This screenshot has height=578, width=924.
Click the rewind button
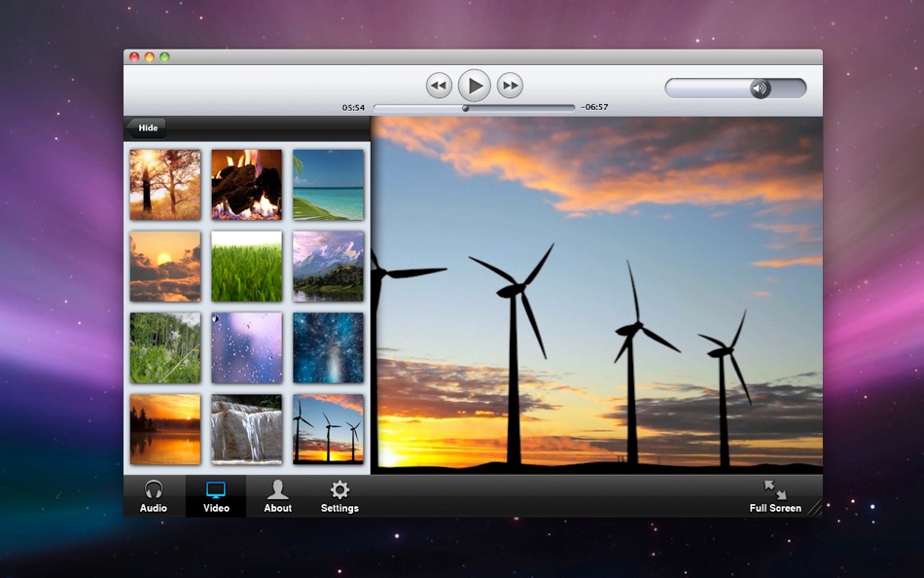(439, 86)
